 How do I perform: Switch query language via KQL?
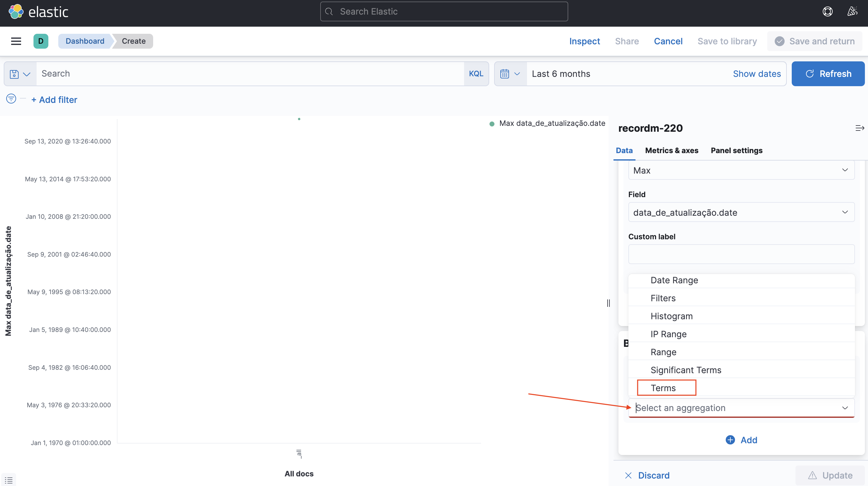(476, 74)
